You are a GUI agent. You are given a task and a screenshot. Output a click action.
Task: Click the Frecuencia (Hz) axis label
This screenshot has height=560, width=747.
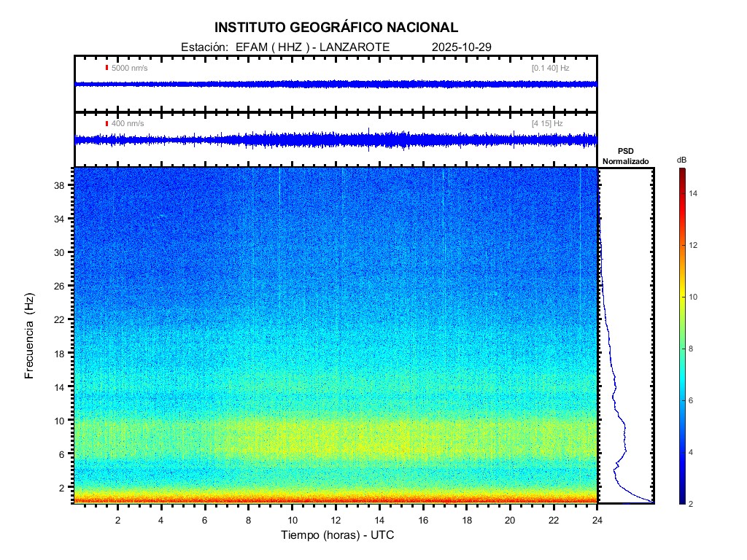pos(30,335)
